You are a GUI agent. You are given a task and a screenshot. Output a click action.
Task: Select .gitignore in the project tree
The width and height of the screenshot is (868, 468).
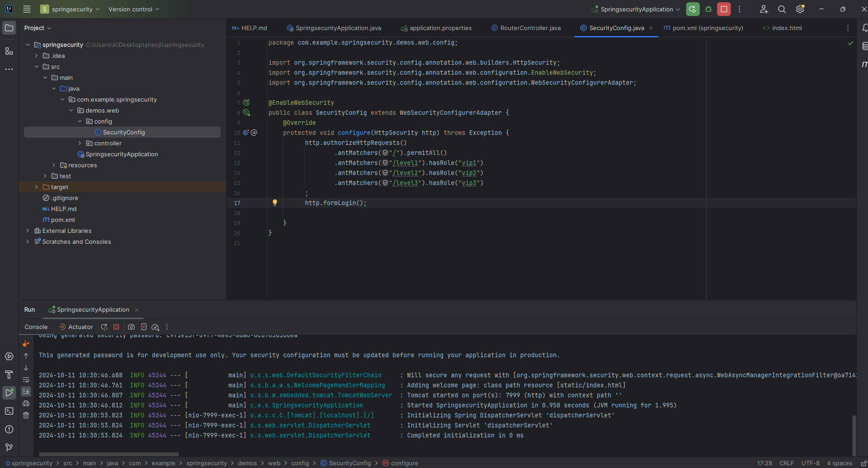coord(65,198)
